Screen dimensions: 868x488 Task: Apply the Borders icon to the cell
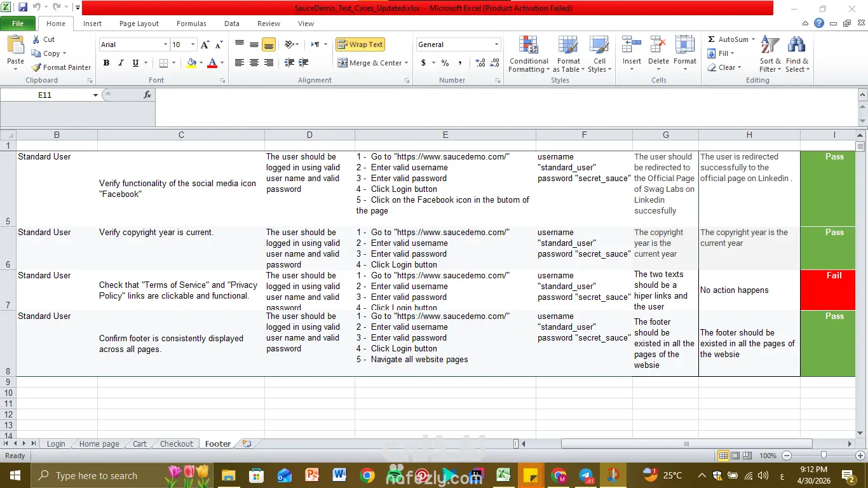(163, 63)
